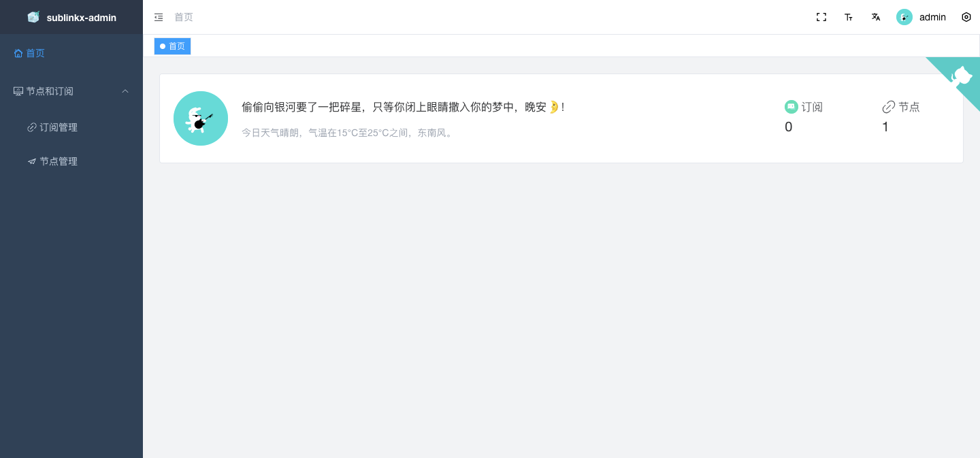Open the language translation icon

point(876,17)
